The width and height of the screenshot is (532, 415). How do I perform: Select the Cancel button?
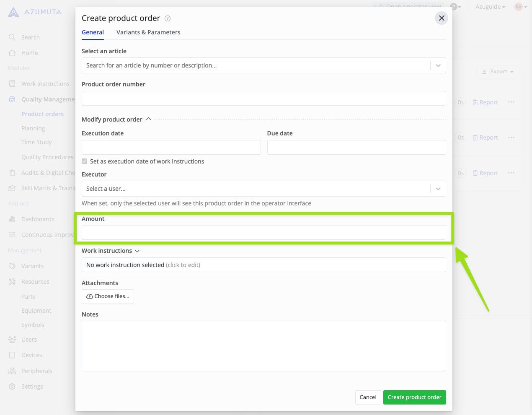pyautogui.click(x=368, y=397)
